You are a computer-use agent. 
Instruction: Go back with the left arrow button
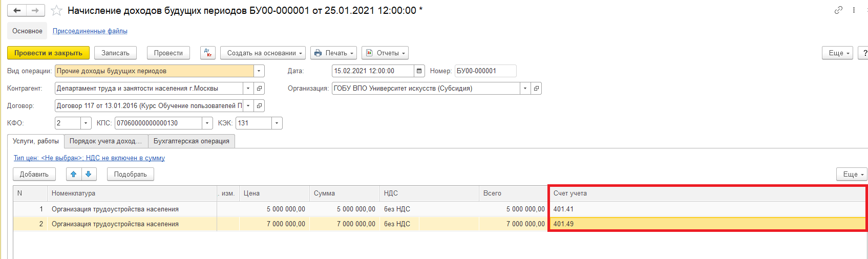pyautogui.click(x=17, y=10)
